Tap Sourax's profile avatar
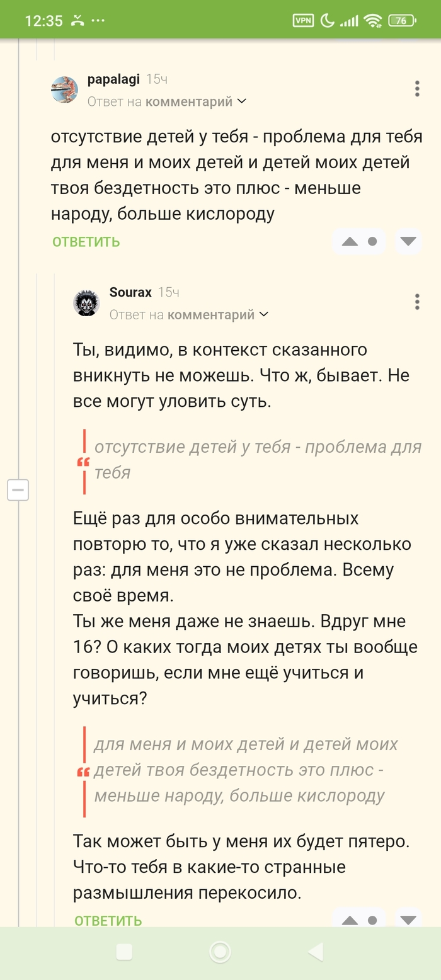Viewport: 441px width, 980px height. pos(86,303)
